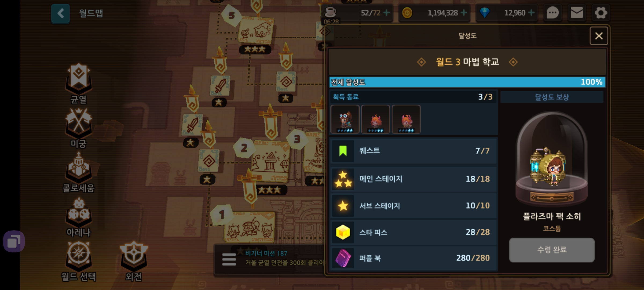Go back with the 월드맵 arrow
The height and width of the screenshot is (290, 644).
click(x=61, y=13)
